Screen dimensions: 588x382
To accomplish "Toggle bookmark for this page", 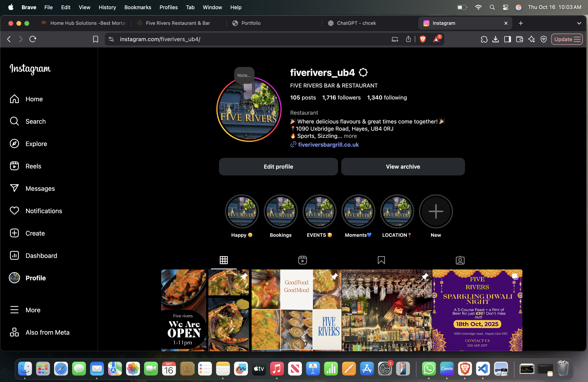I will 96,39.
